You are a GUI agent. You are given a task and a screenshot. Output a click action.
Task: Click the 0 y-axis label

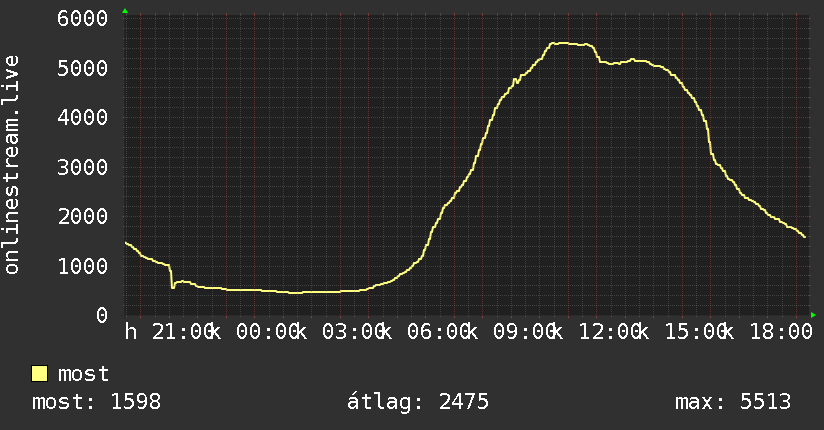102,315
